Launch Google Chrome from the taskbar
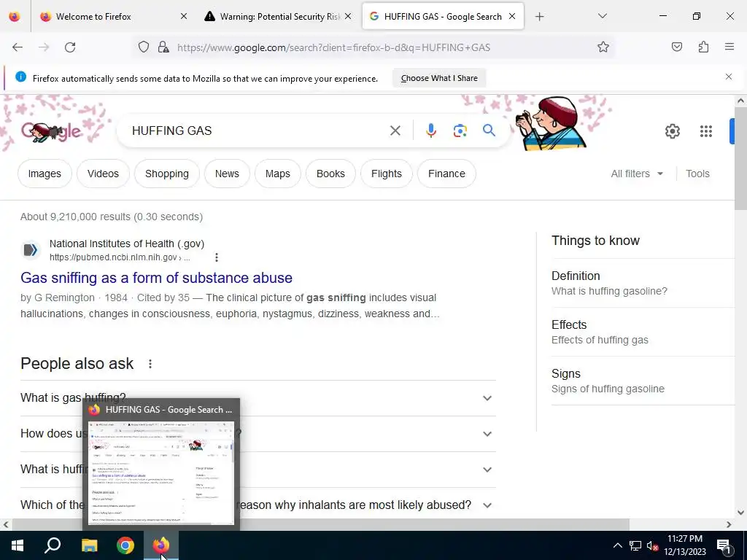The width and height of the screenshot is (747, 560). [125, 545]
